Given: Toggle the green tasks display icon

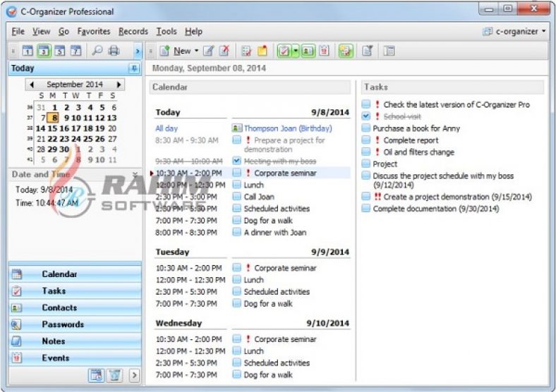Looking at the screenshot, I should (x=284, y=51).
